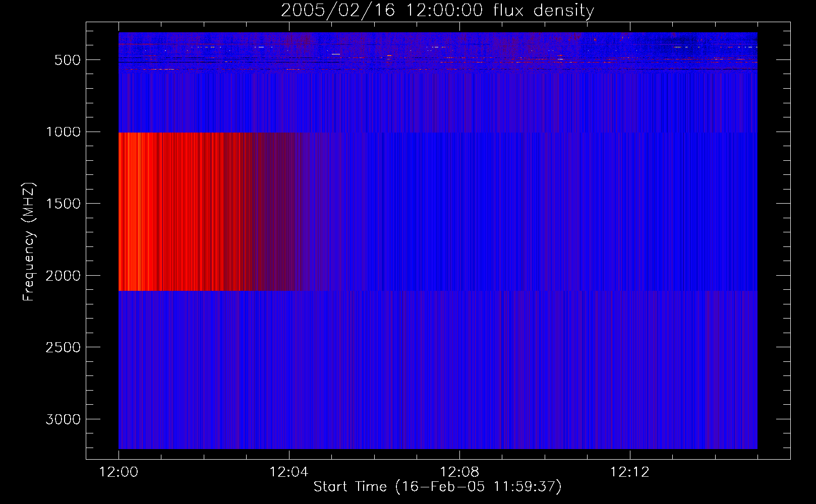Click the 12:00 time tick label
The height and width of the screenshot is (504, 816).
coord(119,472)
